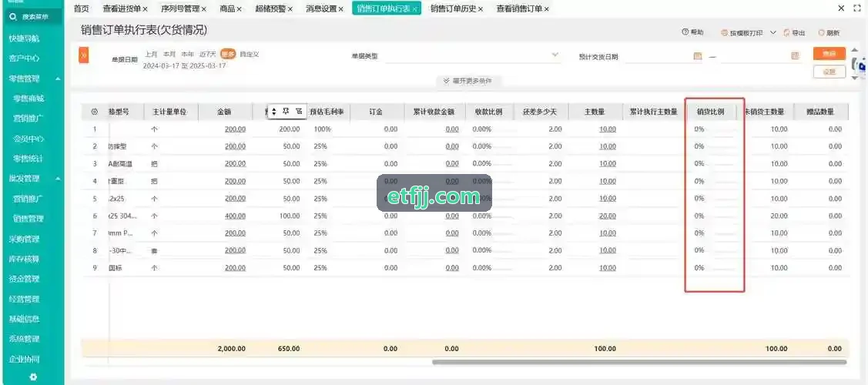
Task: Close the 销售订单历史 tab with its ×
Action: click(x=481, y=8)
